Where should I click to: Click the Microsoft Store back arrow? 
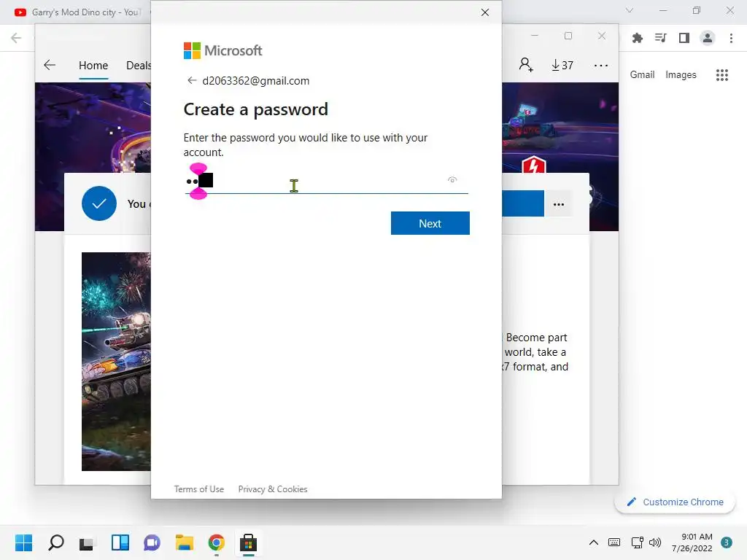tap(50, 65)
